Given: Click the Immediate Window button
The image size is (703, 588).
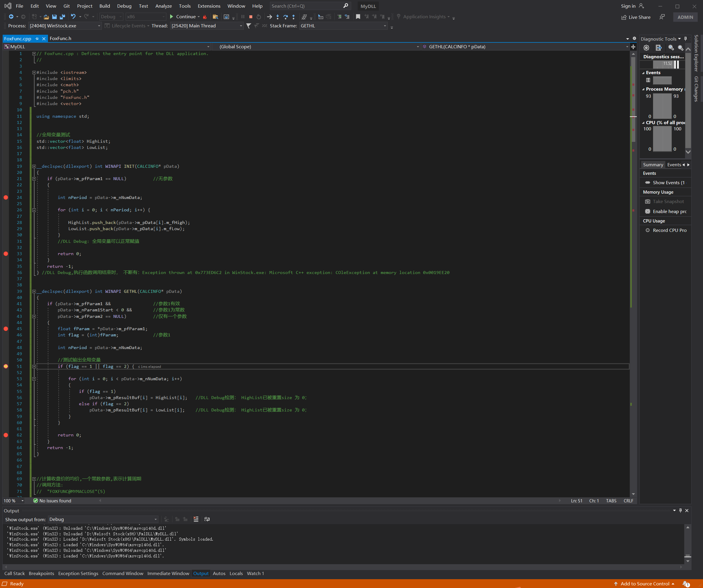Looking at the screenshot, I should coord(169,573).
